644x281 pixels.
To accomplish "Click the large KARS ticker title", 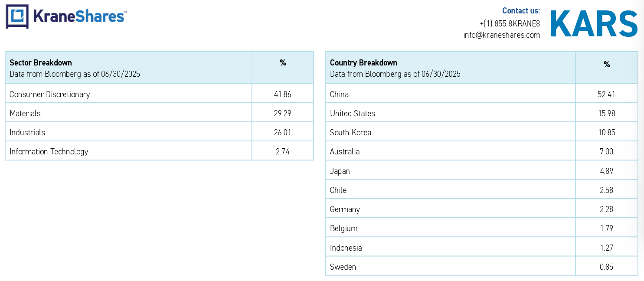I will point(594,24).
